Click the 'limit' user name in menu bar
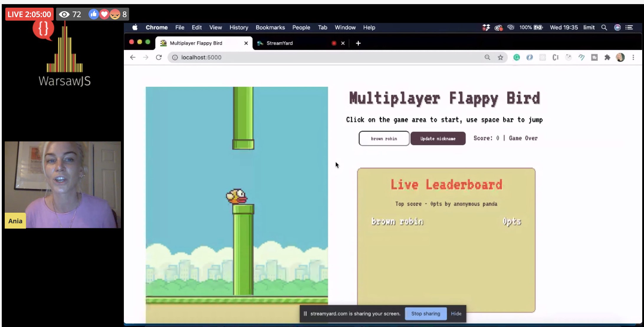 589,27
